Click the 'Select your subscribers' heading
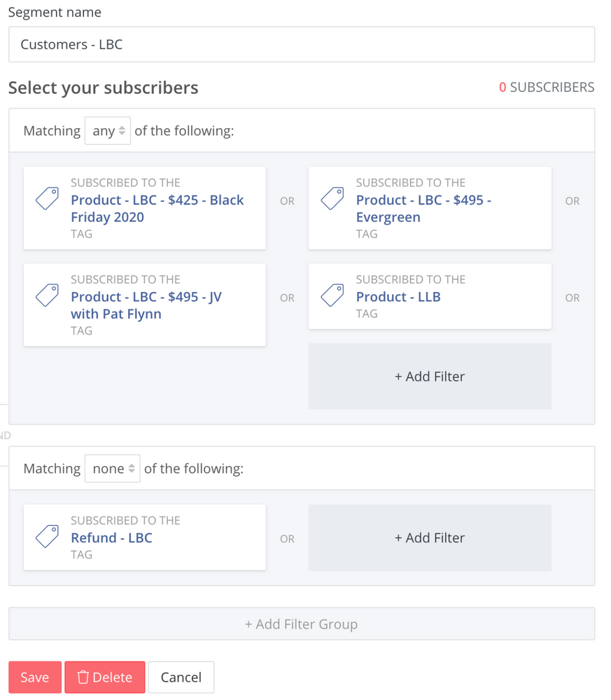The width and height of the screenshot is (611, 700). pyautogui.click(x=104, y=87)
